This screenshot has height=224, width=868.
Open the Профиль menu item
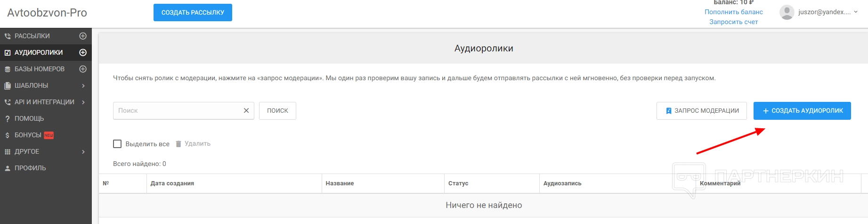[x=30, y=168]
